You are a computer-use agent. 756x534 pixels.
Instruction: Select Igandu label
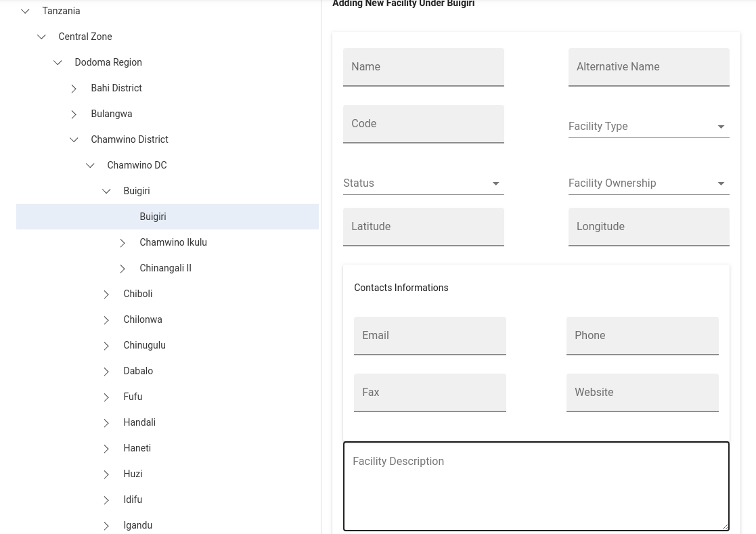point(138,525)
